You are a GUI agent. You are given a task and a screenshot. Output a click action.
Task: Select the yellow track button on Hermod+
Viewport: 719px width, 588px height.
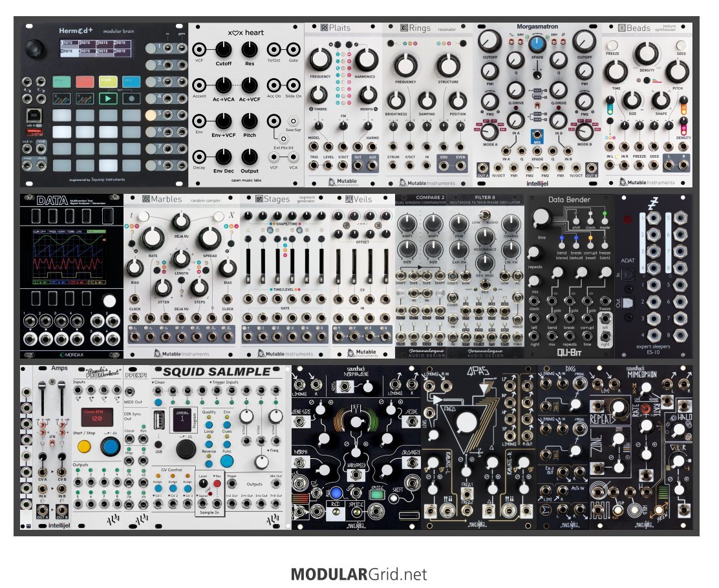pos(108,81)
